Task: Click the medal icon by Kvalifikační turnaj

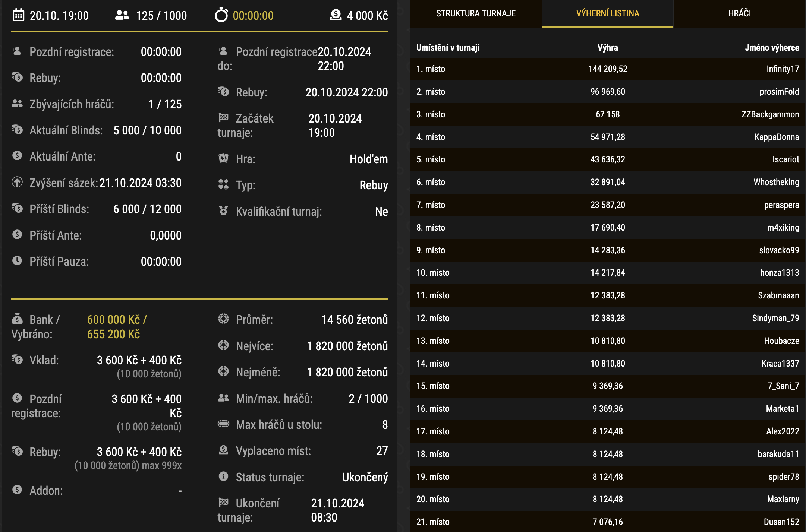Action: point(223,211)
